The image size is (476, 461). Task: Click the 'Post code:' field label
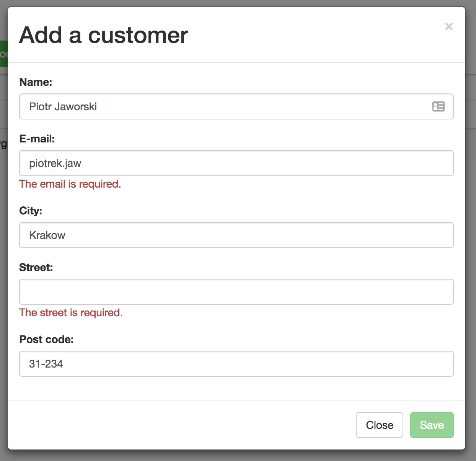[x=46, y=339]
